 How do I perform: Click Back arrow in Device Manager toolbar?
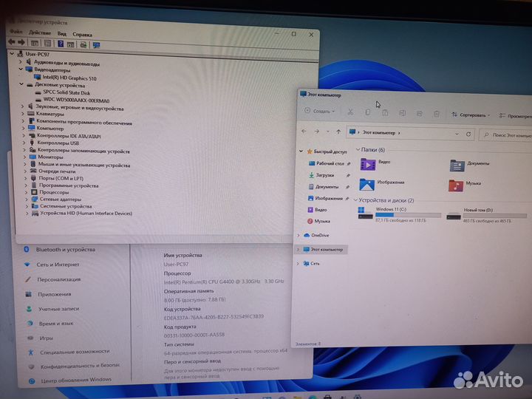click(x=11, y=42)
